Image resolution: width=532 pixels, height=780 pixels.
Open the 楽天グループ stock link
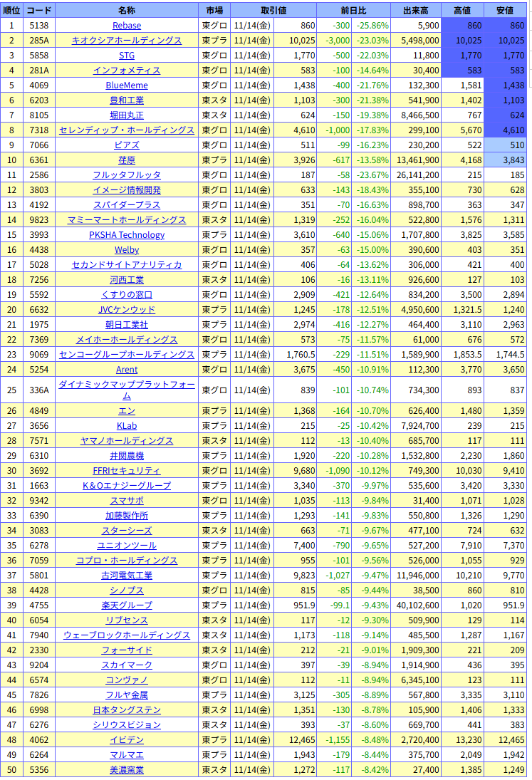(127, 605)
